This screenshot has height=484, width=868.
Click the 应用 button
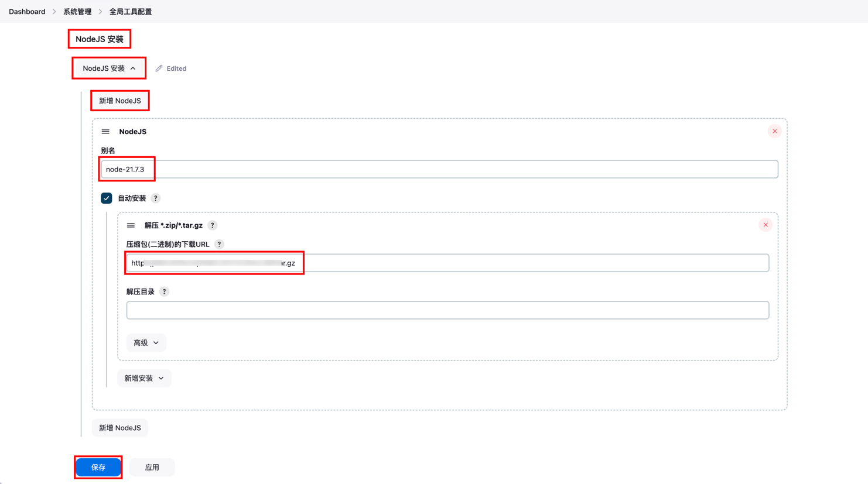click(x=152, y=467)
